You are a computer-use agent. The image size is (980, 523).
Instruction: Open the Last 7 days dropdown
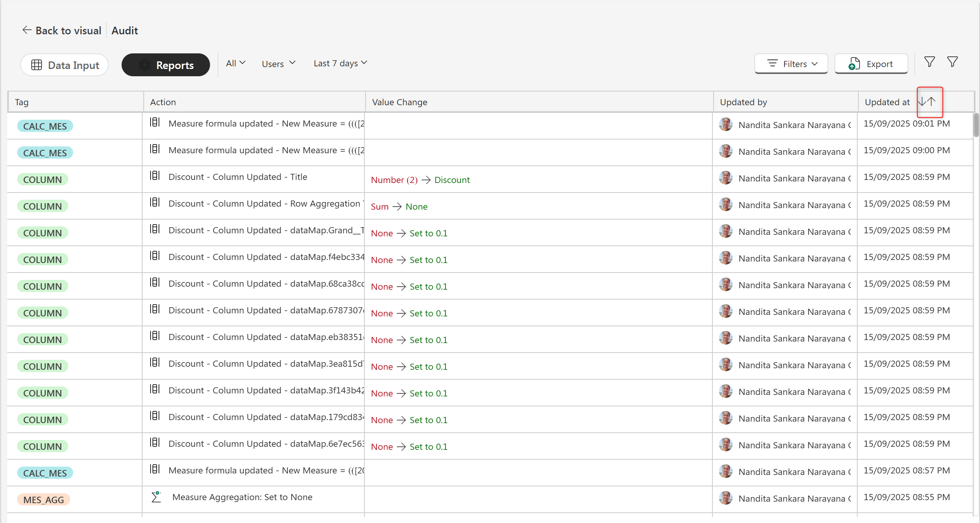pos(340,63)
